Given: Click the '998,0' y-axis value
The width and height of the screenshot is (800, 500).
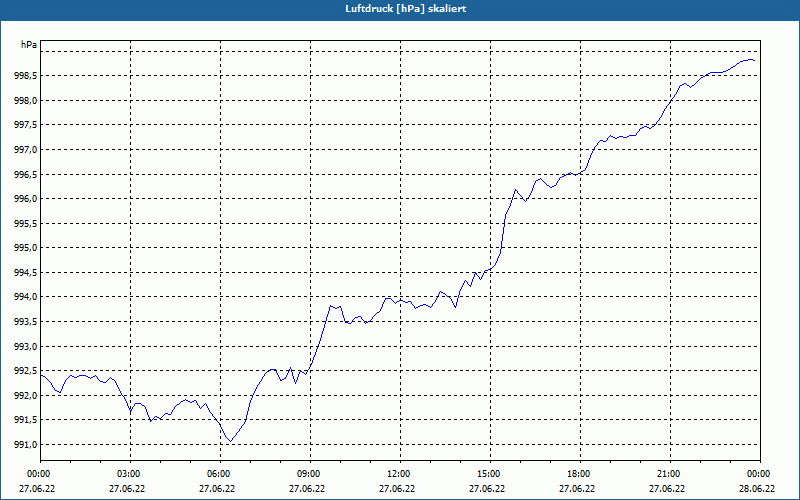Looking at the screenshot, I should (27, 101).
